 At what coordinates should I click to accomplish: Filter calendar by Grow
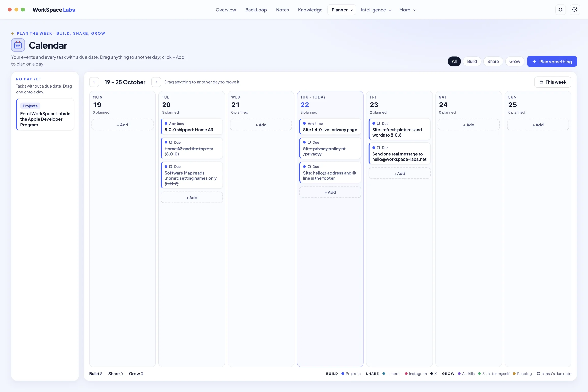pos(514,61)
